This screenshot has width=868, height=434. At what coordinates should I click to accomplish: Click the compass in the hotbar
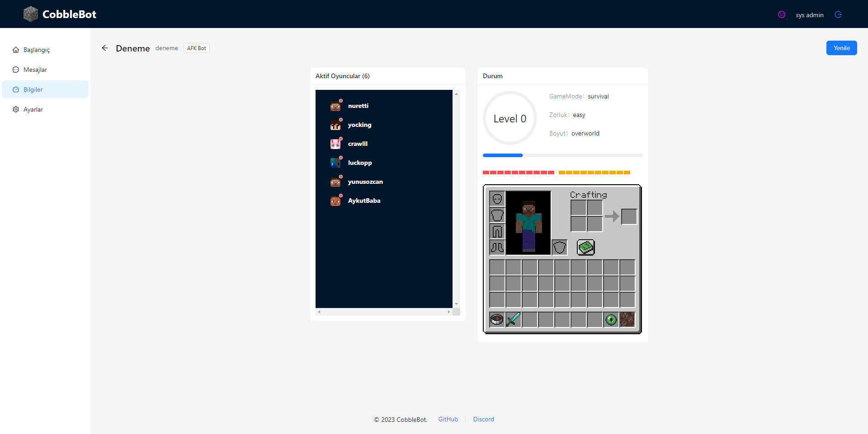pyautogui.click(x=497, y=320)
